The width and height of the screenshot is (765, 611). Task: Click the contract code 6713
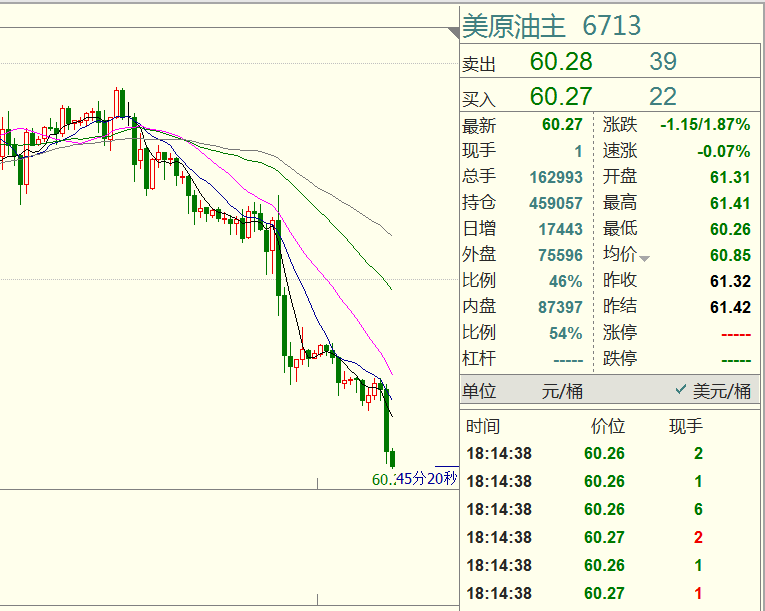coord(611,26)
